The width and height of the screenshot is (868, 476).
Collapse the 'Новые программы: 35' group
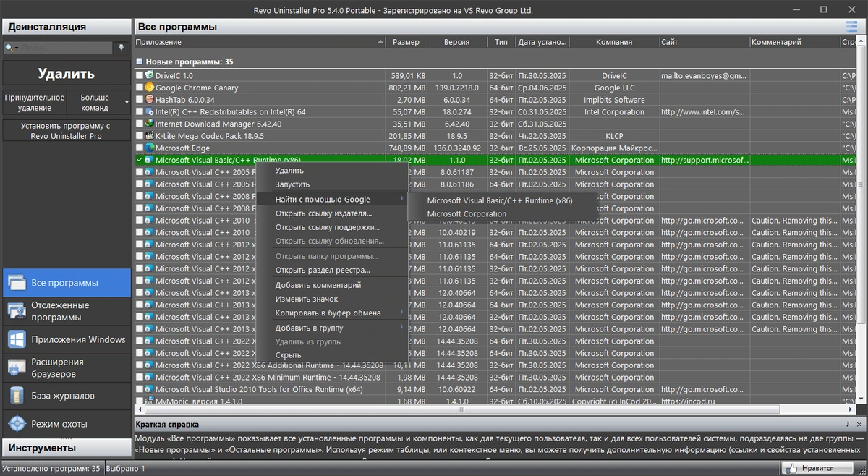140,62
